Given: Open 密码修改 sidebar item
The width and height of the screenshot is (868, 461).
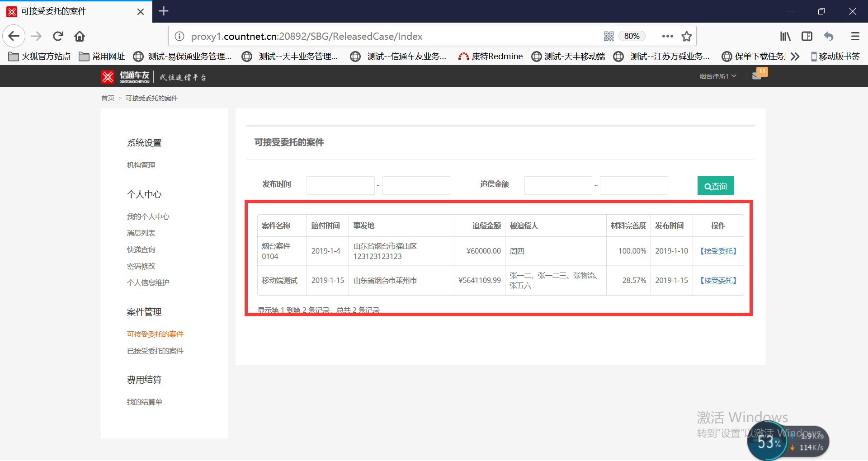Looking at the screenshot, I should (141, 267).
